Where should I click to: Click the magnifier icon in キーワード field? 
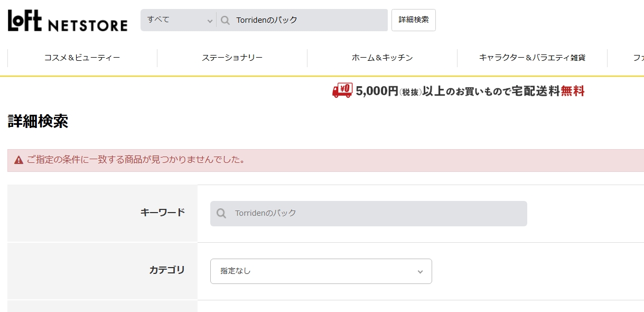pos(222,214)
